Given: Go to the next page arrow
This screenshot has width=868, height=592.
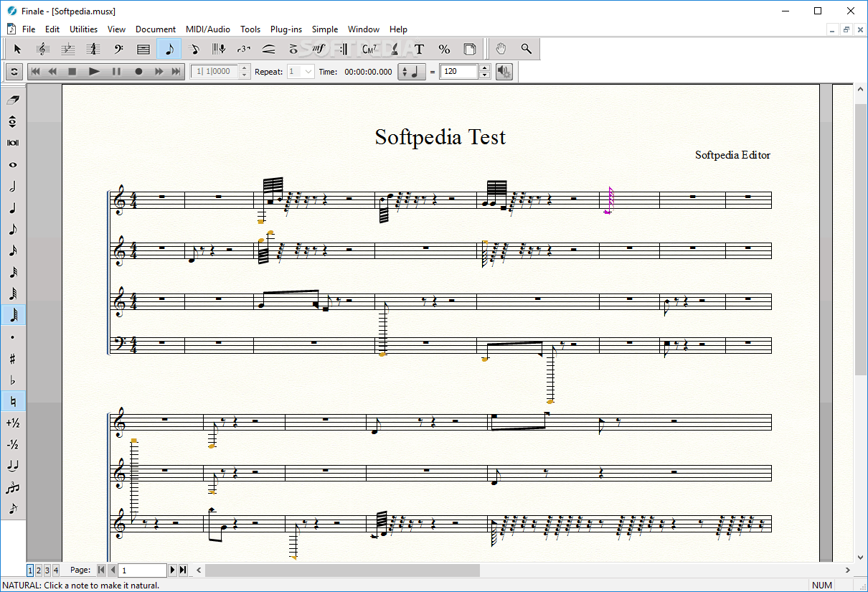Looking at the screenshot, I should click(172, 570).
